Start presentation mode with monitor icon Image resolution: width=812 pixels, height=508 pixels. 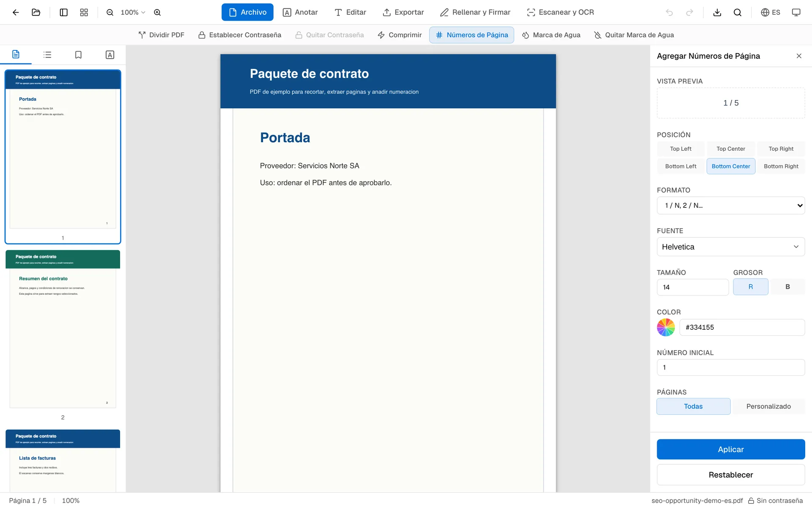point(796,12)
